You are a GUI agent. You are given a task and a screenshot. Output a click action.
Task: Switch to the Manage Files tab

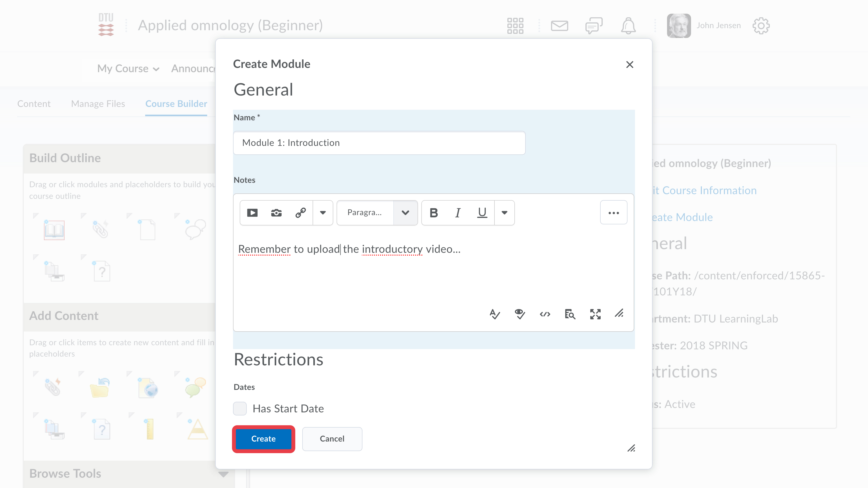[98, 104]
